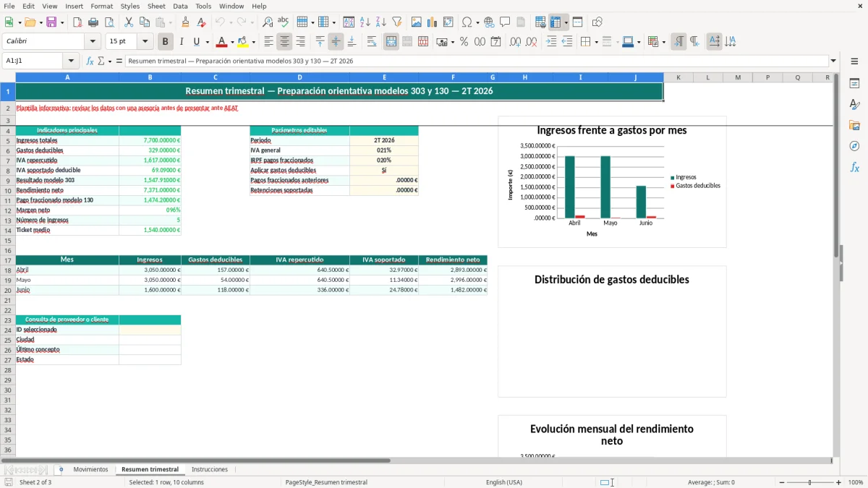Click Sort Ascending icon
This screenshot has width=868, height=488.
tap(365, 22)
